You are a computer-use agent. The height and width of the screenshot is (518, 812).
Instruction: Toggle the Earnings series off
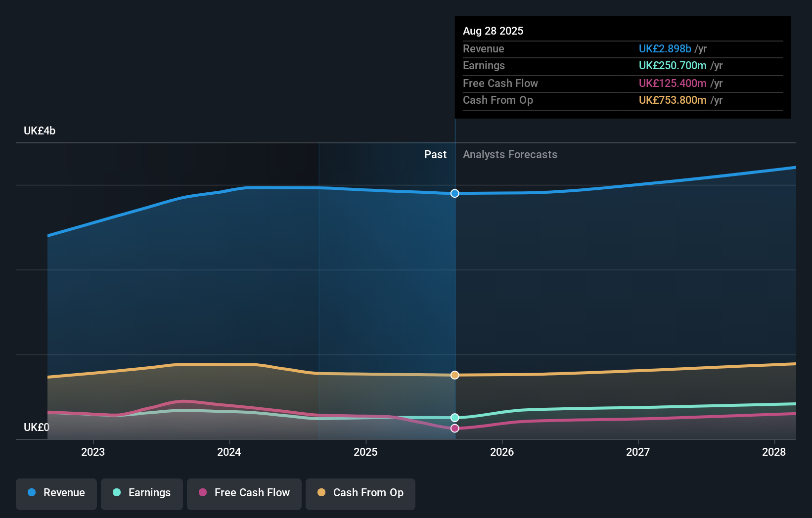pyautogui.click(x=141, y=493)
